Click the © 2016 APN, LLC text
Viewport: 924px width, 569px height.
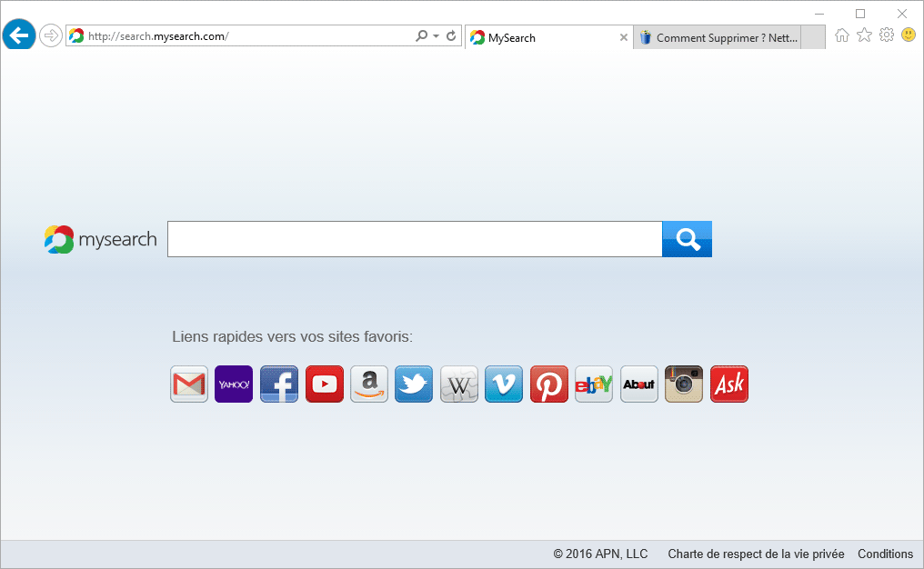(x=600, y=554)
